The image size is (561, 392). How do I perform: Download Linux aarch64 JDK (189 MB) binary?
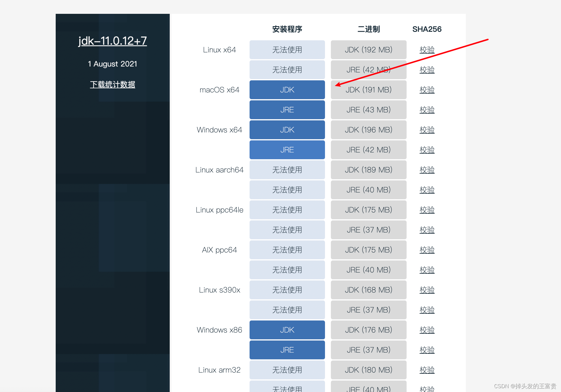tap(369, 170)
